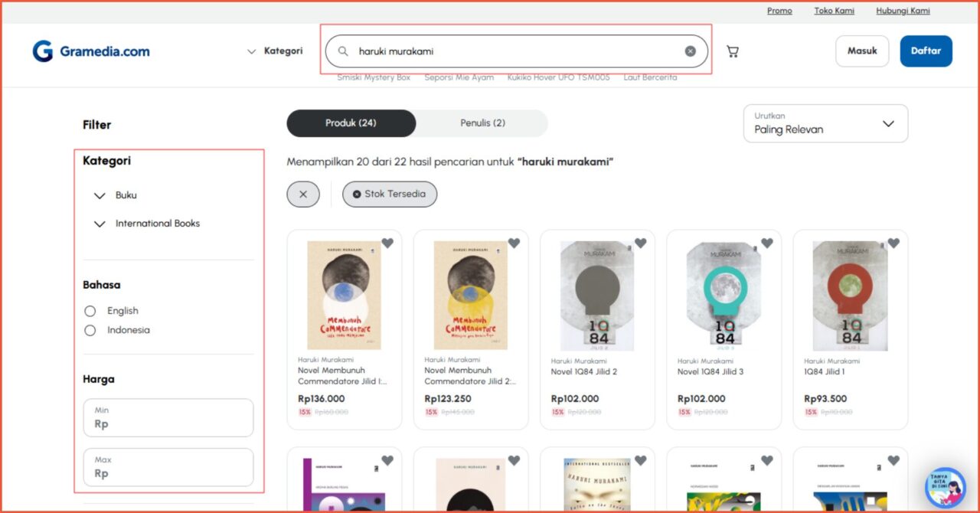The width and height of the screenshot is (980, 513).
Task: Click the Daftar button
Action: [x=926, y=51]
